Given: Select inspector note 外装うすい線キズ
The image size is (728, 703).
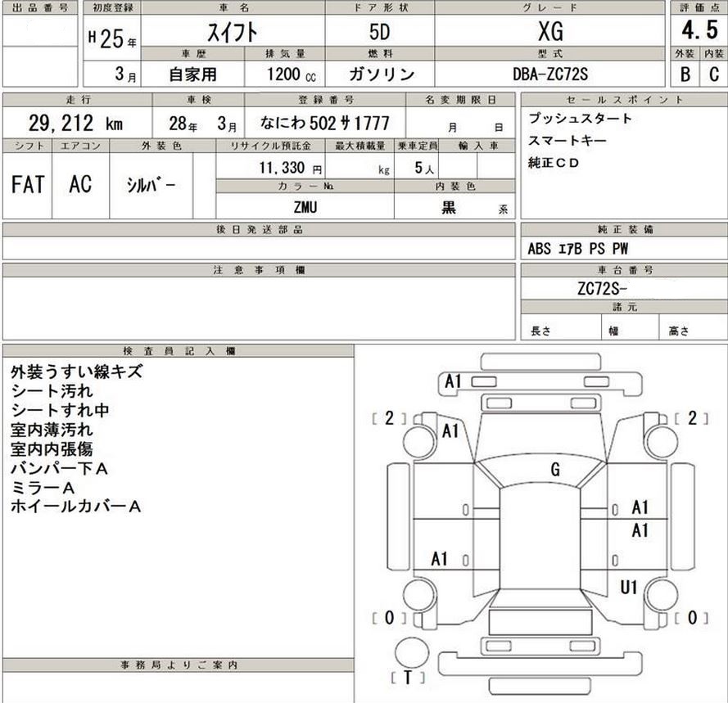Looking at the screenshot, I should tap(77, 372).
